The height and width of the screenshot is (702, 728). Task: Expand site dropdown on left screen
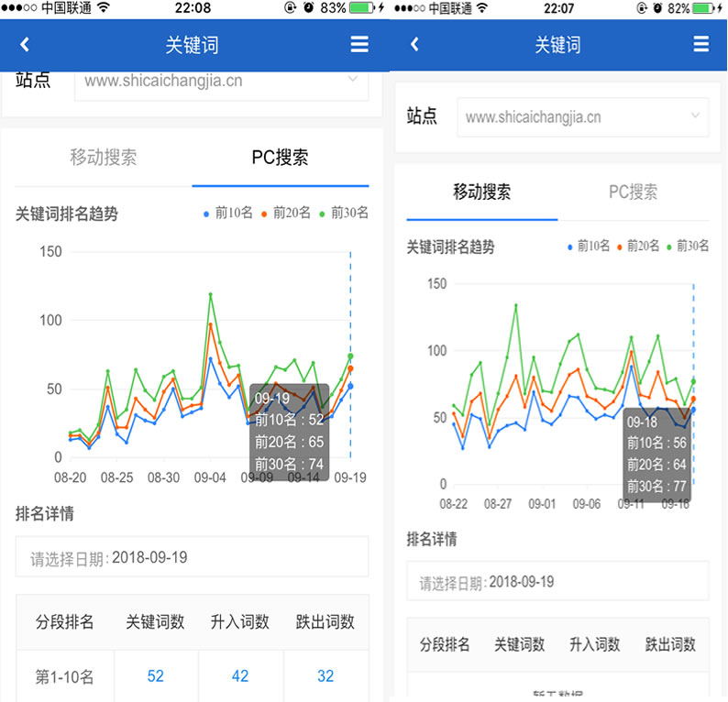point(351,80)
